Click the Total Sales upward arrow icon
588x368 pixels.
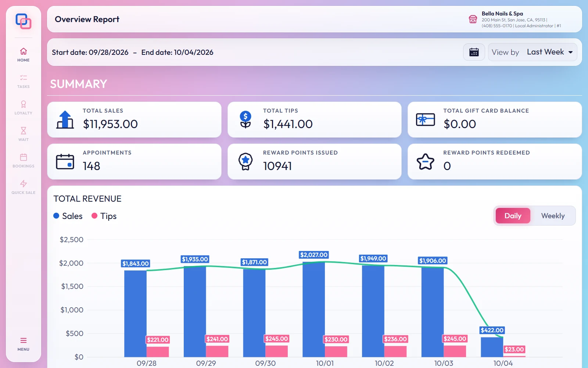[65, 120]
